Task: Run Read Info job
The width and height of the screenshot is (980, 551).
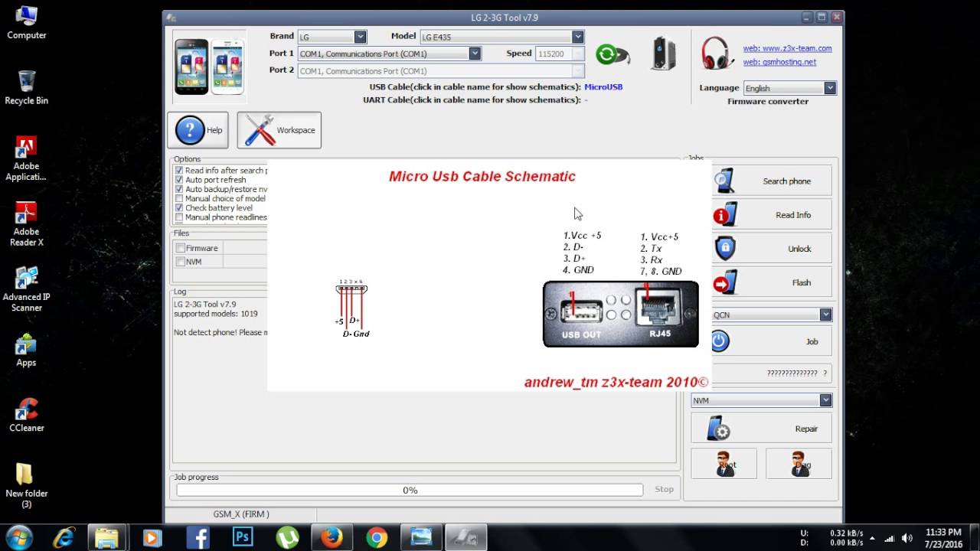Action: (x=761, y=214)
